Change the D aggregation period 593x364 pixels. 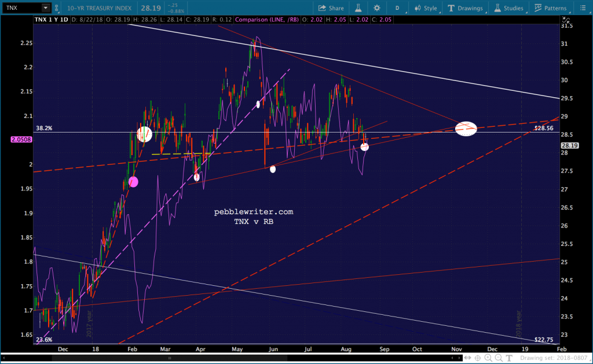(x=397, y=8)
